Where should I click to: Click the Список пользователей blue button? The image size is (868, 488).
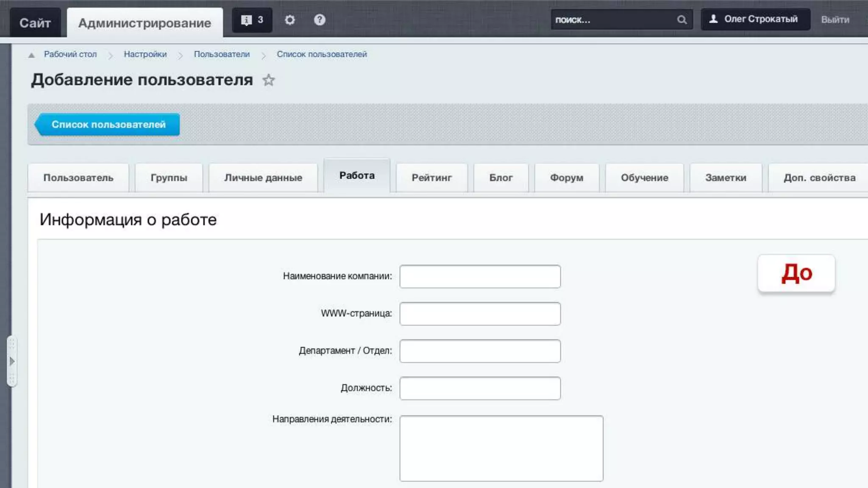(108, 125)
